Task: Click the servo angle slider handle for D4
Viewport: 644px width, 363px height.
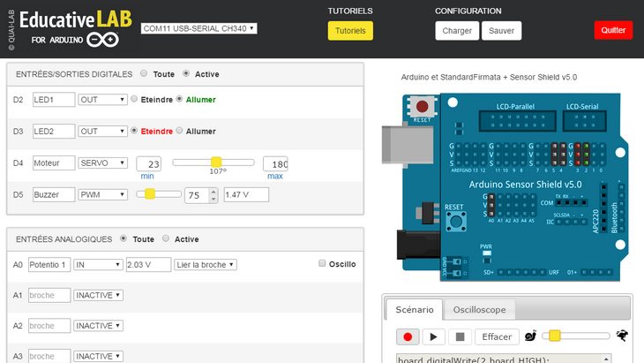Action: (216, 162)
